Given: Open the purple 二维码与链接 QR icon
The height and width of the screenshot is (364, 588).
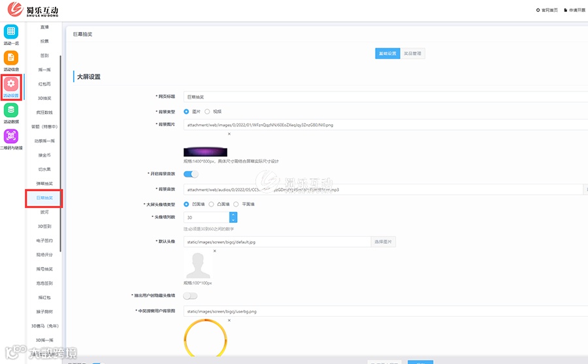Looking at the screenshot, I should coord(11,136).
